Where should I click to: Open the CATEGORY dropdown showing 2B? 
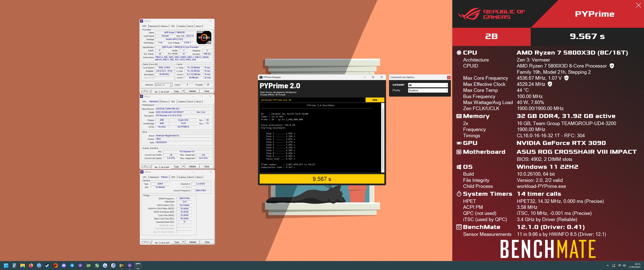click(x=428, y=85)
